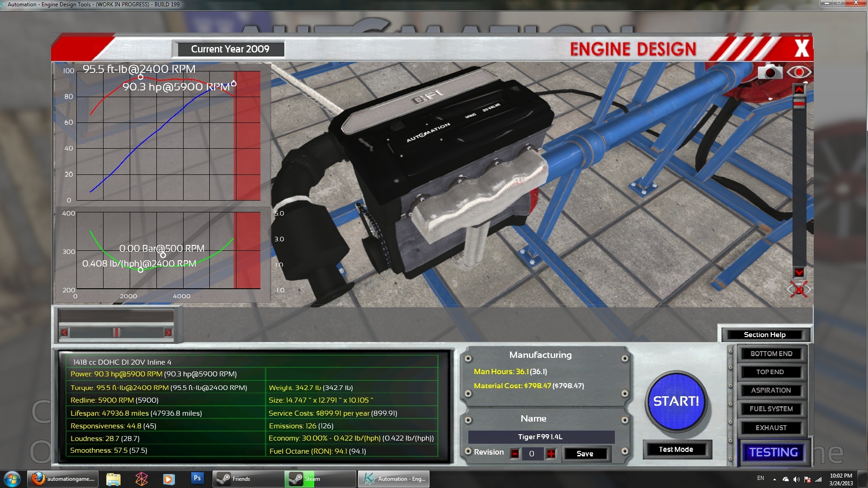Switch to the Aspiration section
The width and height of the screenshot is (868, 488).
[771, 390]
